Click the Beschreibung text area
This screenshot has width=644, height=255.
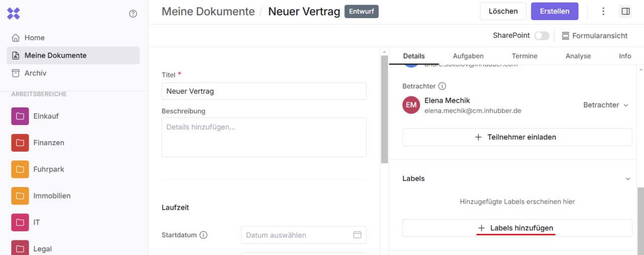pos(264,137)
